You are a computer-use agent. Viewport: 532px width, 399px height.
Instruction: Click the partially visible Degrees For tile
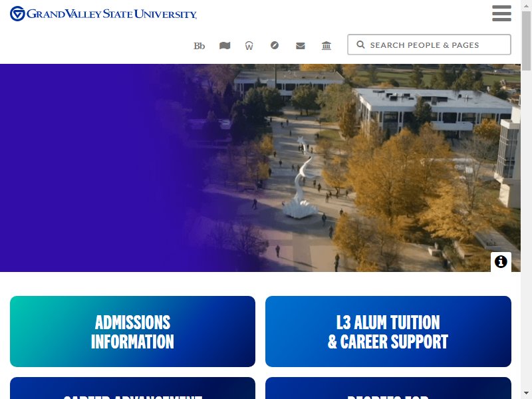pyautogui.click(x=388, y=388)
